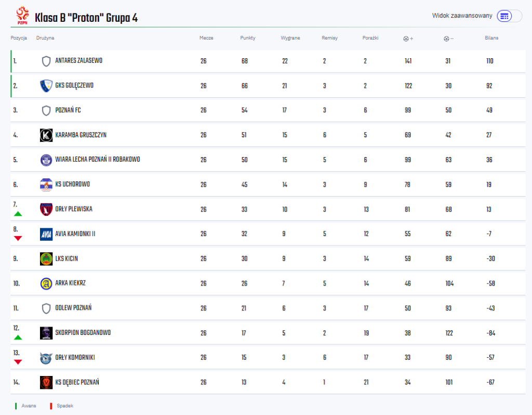The width and height of the screenshot is (532, 415).
Task: Click GKS Golęczewo club crest
Action: pos(46,86)
